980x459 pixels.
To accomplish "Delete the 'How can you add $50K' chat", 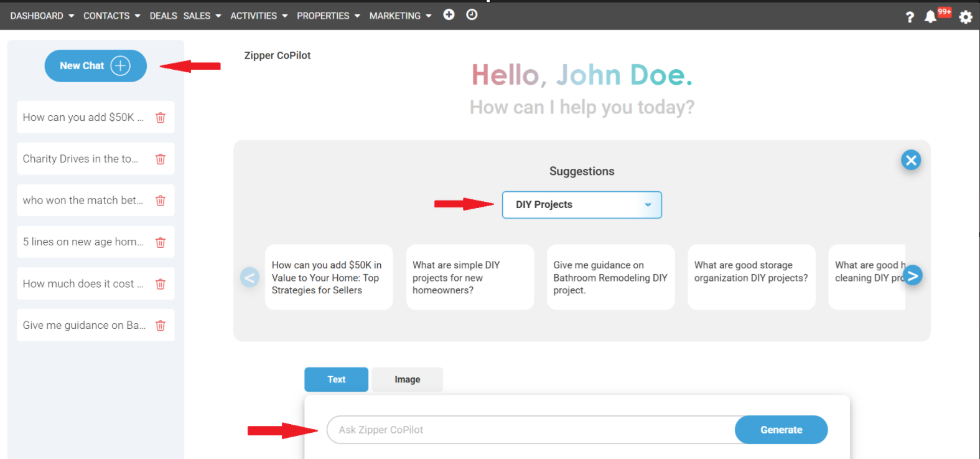I will click(160, 117).
